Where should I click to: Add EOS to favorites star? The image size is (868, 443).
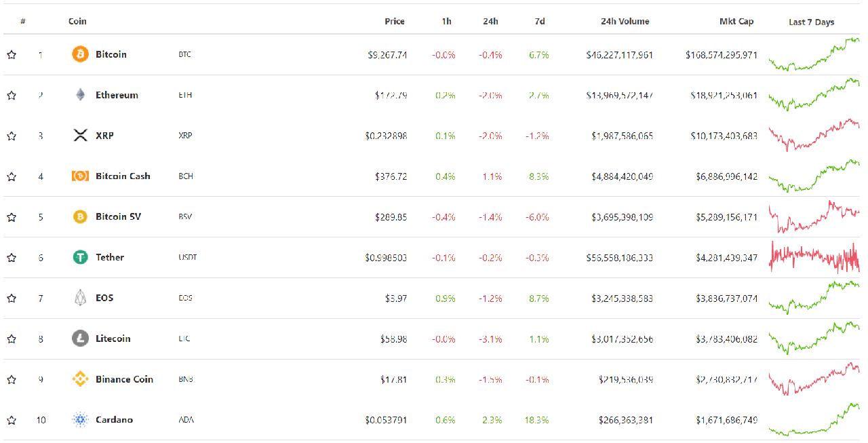[12, 298]
